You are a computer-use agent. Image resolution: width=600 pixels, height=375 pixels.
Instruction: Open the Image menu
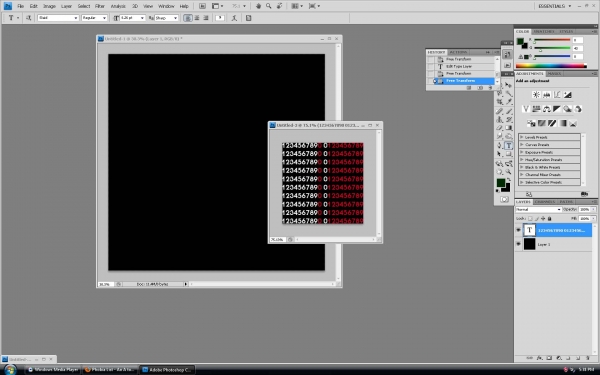[x=49, y=6]
